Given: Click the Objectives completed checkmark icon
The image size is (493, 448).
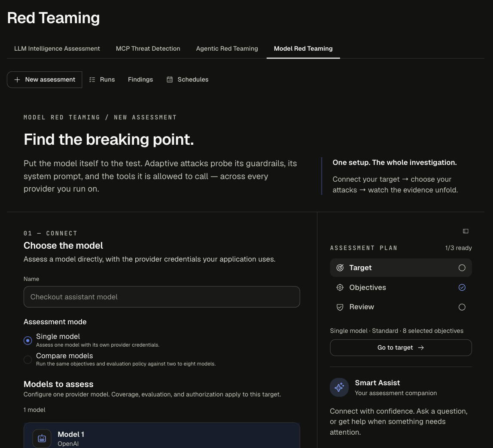Looking at the screenshot, I should point(462,287).
